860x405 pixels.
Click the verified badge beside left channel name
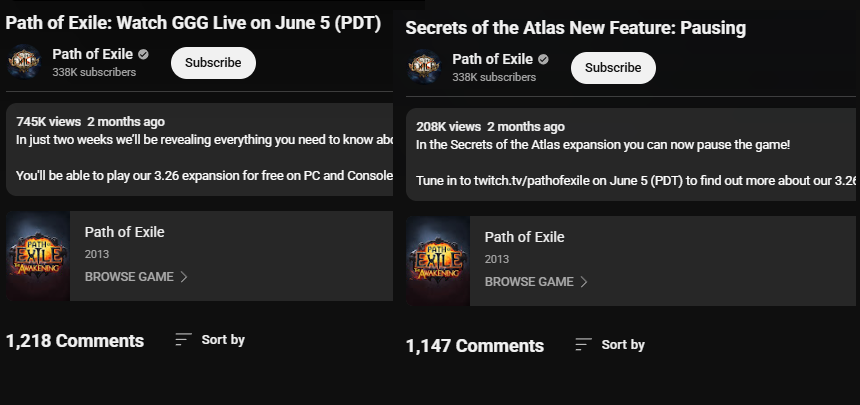[x=144, y=54]
